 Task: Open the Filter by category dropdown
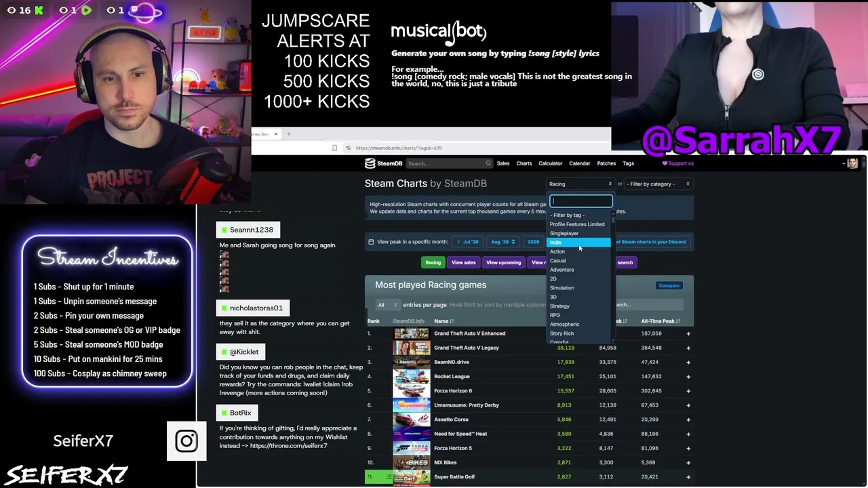(658, 184)
